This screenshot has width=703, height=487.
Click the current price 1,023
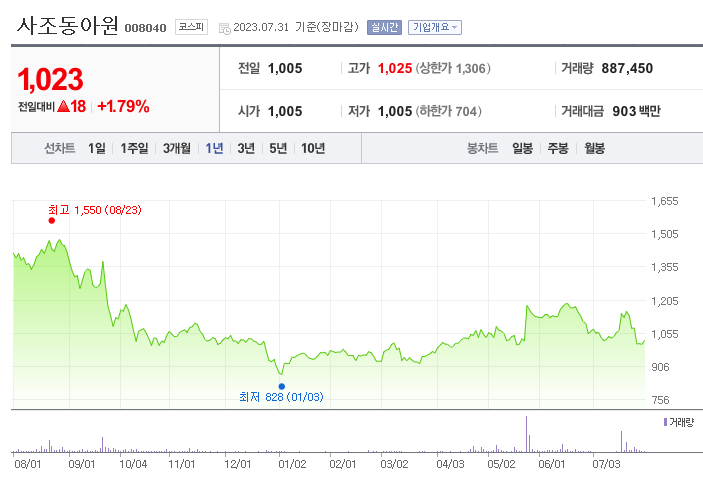pyautogui.click(x=50, y=79)
